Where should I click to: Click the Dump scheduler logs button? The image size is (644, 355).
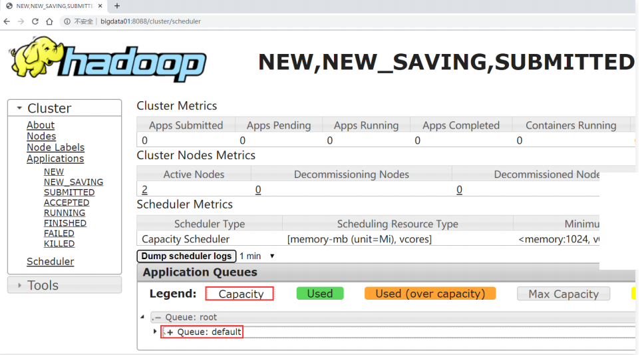tap(186, 256)
